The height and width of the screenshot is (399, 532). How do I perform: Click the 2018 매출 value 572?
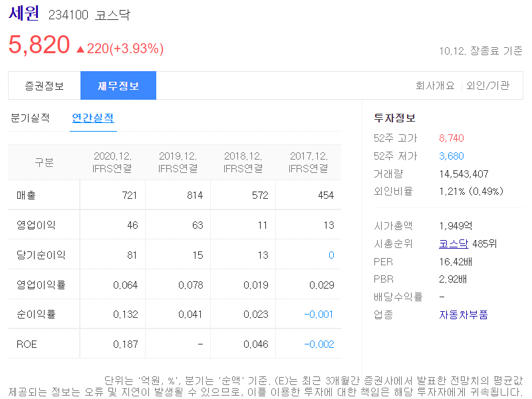point(260,196)
